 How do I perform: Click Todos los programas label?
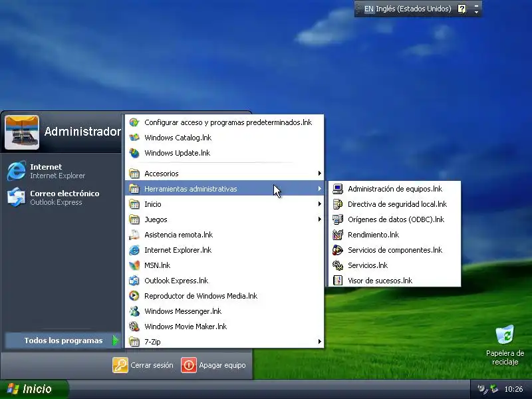point(63,340)
